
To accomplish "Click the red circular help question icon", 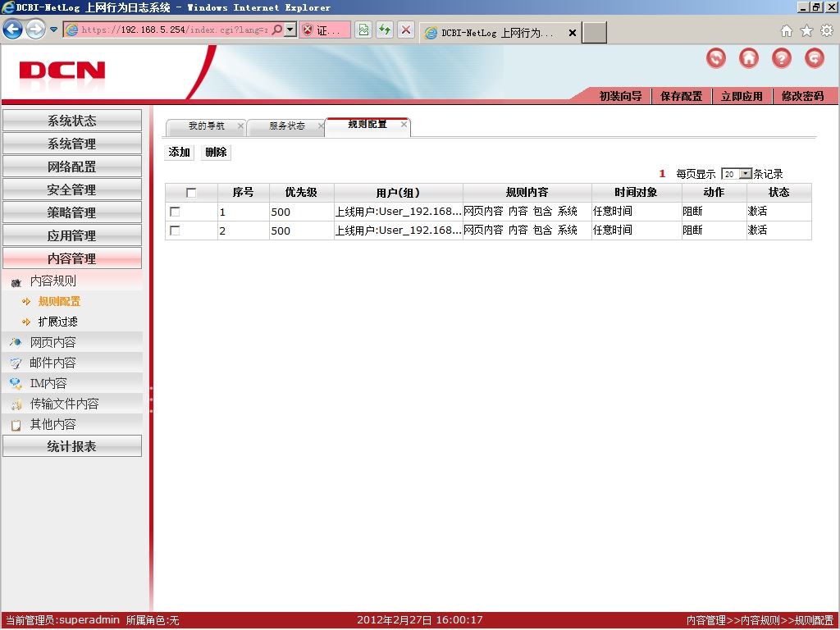I will click(782, 58).
